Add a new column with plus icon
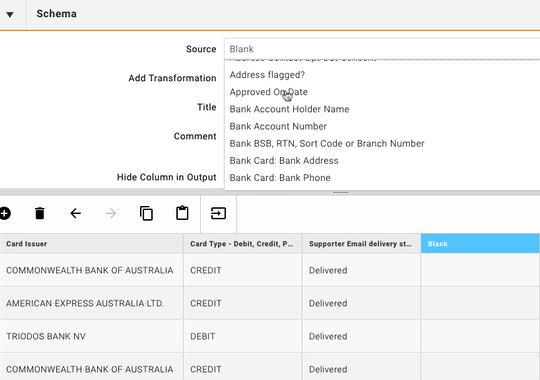Screen dimensions: 540x380 pyautogui.click(x=5, y=213)
